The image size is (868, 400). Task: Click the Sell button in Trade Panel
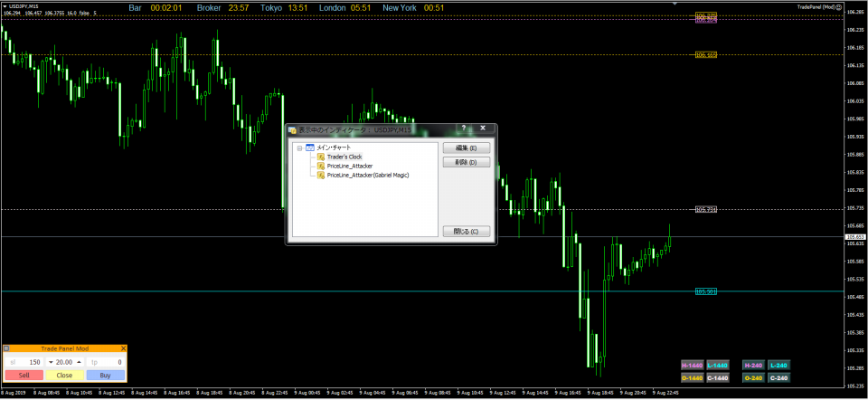[x=24, y=374]
